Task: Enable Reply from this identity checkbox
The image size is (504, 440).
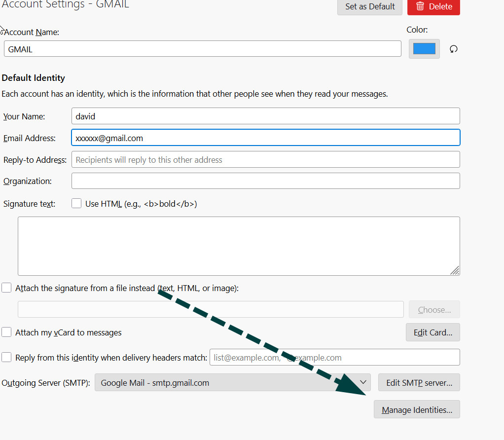Action: pos(6,358)
